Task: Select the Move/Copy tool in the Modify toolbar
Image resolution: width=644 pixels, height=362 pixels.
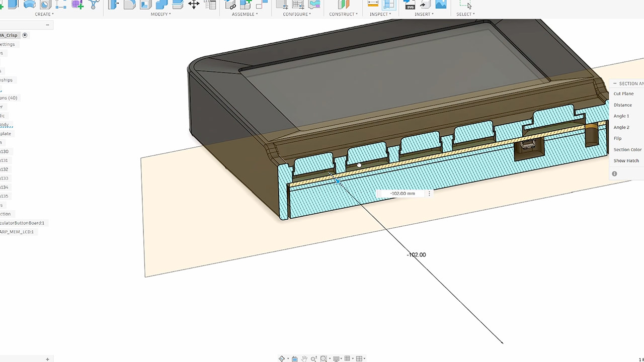Action: [194, 5]
